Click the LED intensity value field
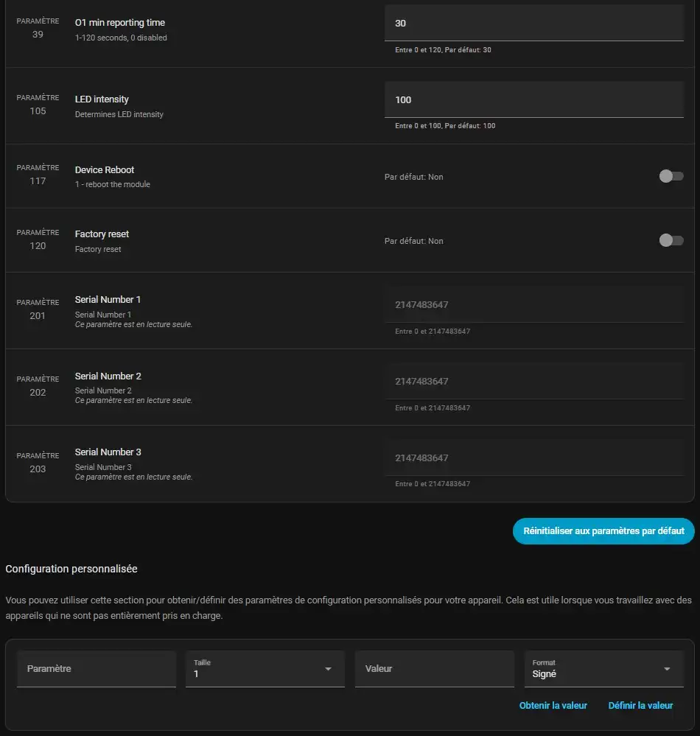Image resolution: width=700 pixels, height=736 pixels. pyautogui.click(x=533, y=100)
